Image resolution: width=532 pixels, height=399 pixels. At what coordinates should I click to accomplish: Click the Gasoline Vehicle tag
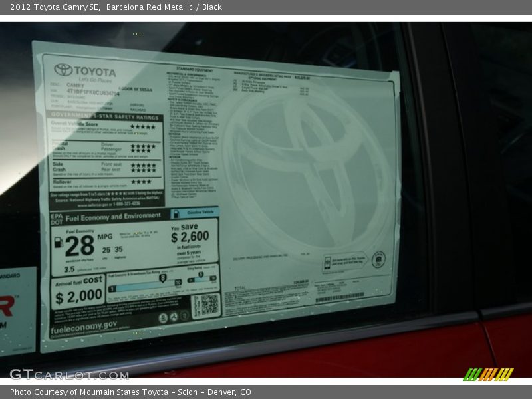(x=194, y=213)
